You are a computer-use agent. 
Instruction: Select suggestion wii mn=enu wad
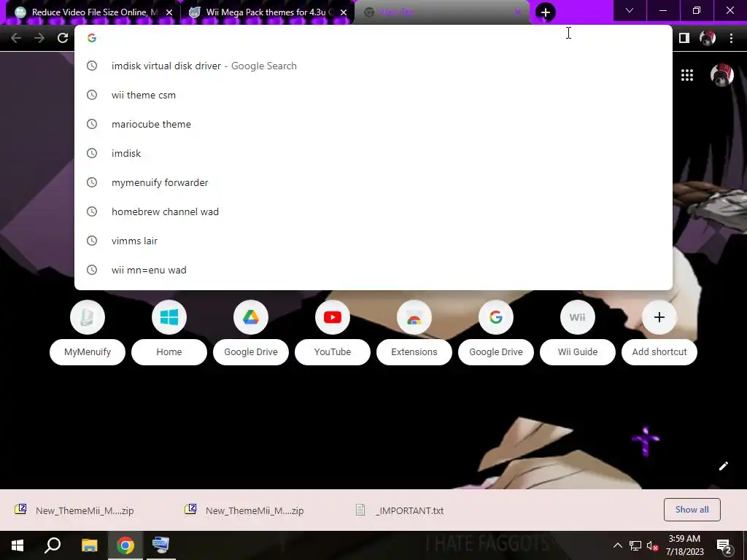pos(373,270)
